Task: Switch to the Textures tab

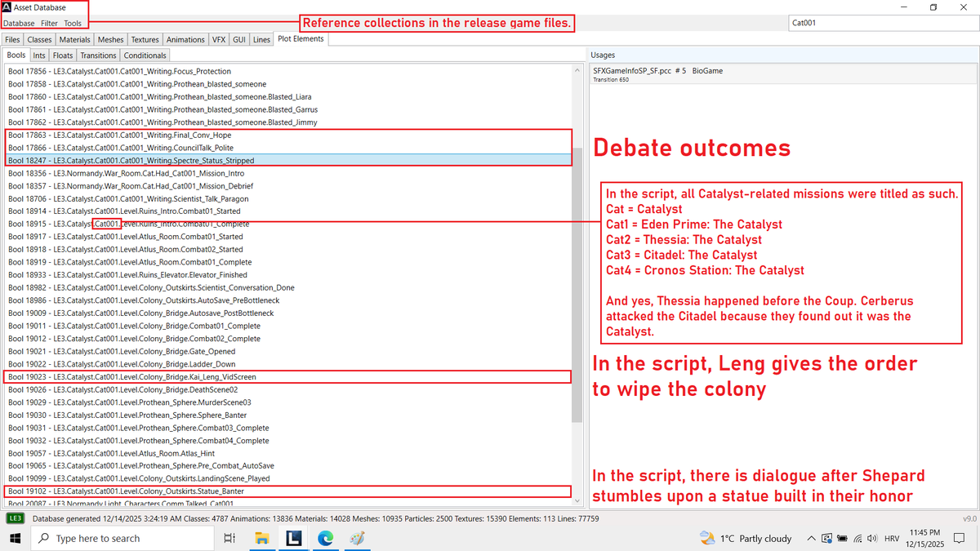Action: 145,39
